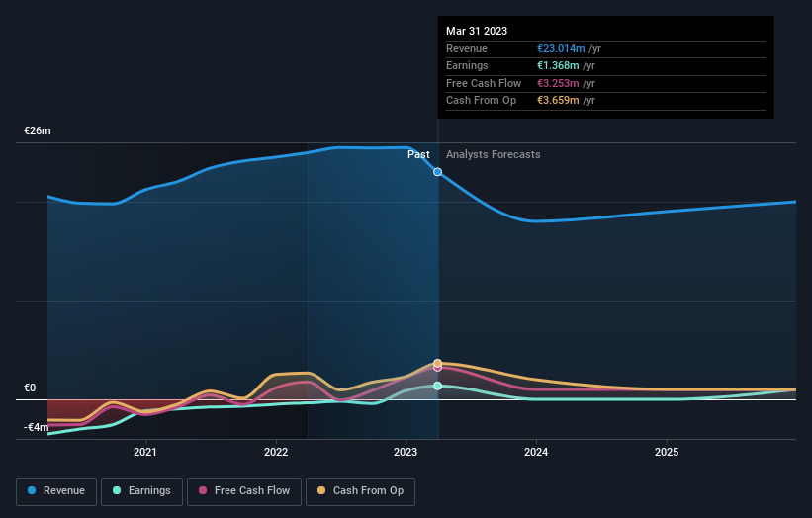The width and height of the screenshot is (812, 518).
Task: Click the 'Analysts Forecasts' label
Action: [493, 154]
